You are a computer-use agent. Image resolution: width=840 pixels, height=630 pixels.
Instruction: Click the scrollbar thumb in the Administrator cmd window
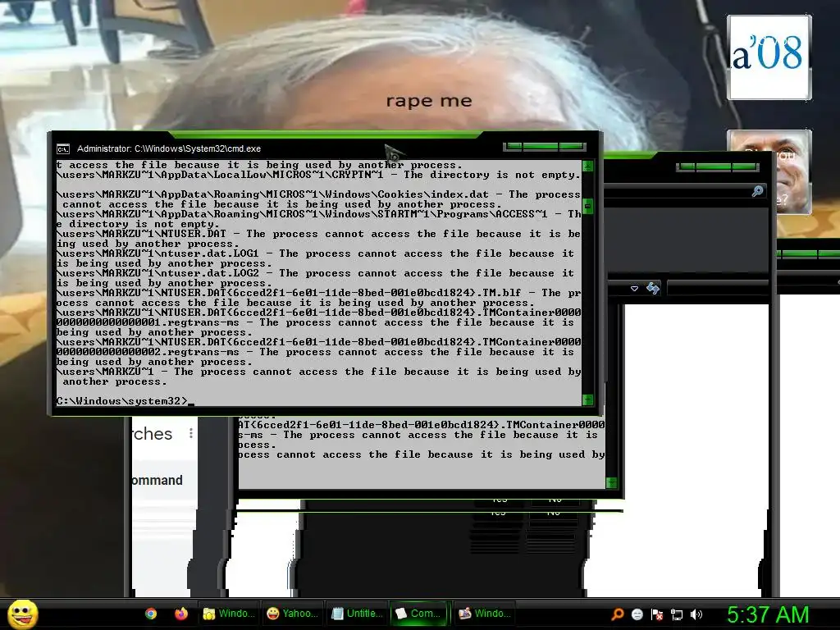point(587,206)
